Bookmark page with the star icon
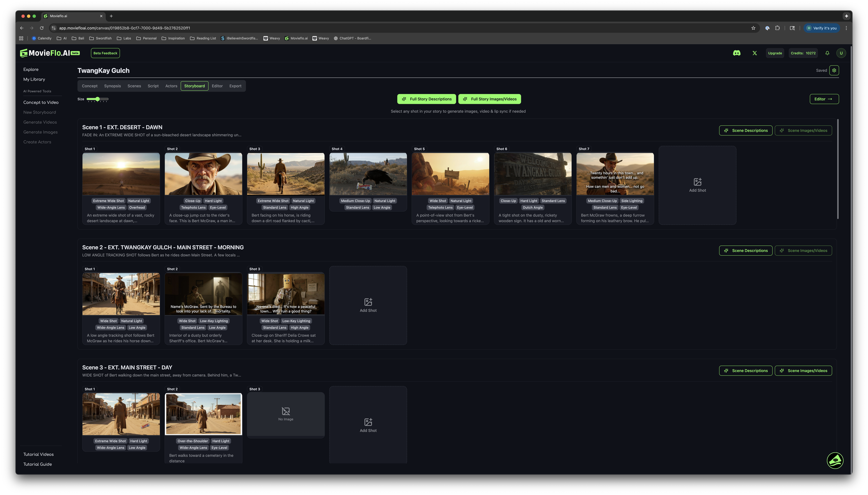This screenshot has width=868, height=495. click(x=753, y=28)
